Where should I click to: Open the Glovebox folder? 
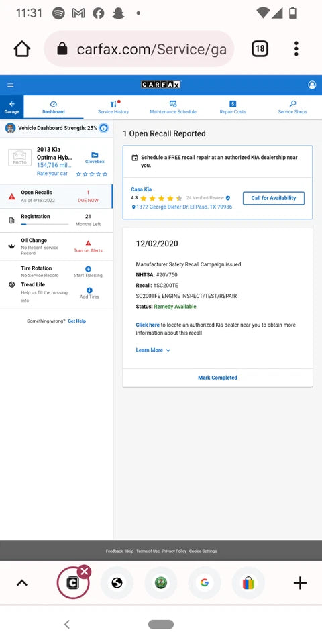[95, 158]
